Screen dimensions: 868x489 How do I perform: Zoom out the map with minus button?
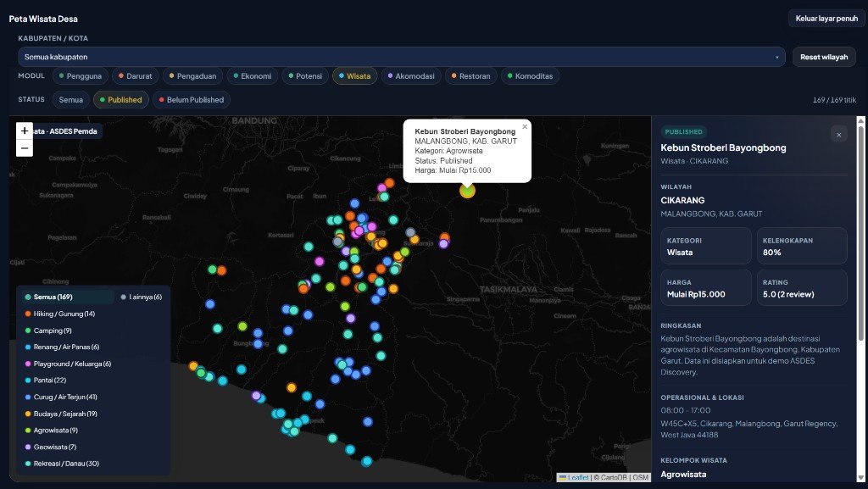point(25,148)
